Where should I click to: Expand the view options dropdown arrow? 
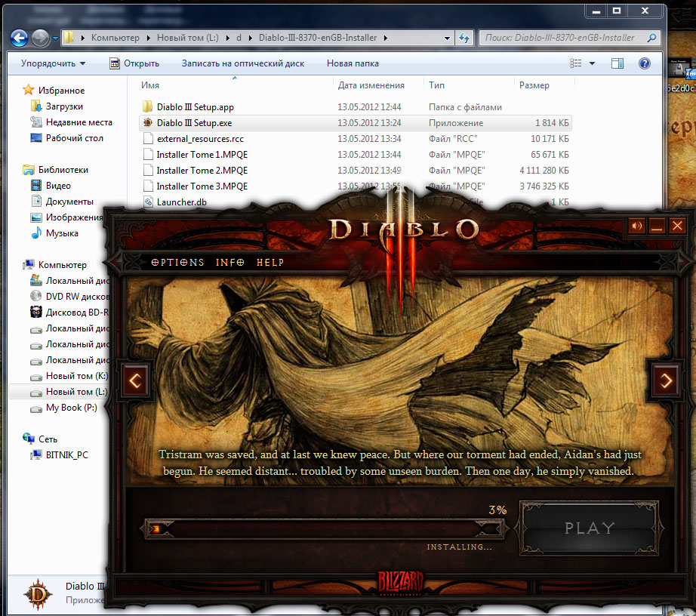(x=592, y=63)
